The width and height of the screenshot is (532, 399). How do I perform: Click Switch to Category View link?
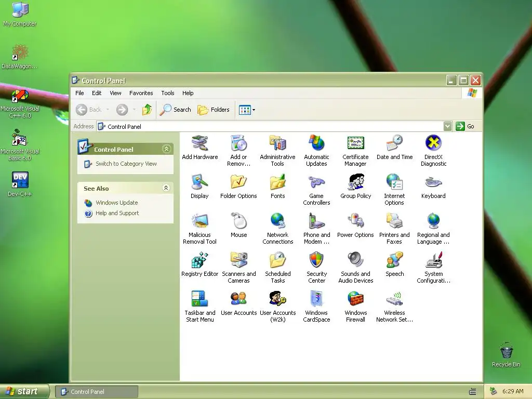click(x=126, y=164)
